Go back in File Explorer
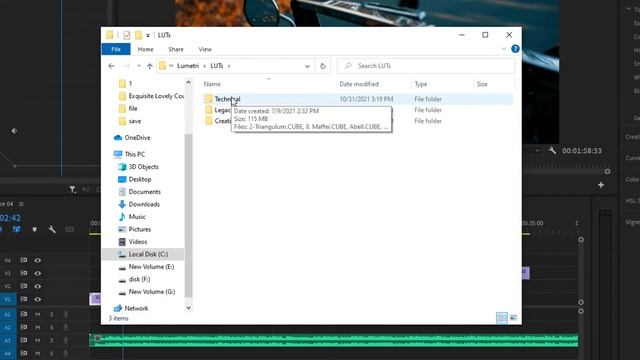The width and height of the screenshot is (640, 360). point(111,66)
